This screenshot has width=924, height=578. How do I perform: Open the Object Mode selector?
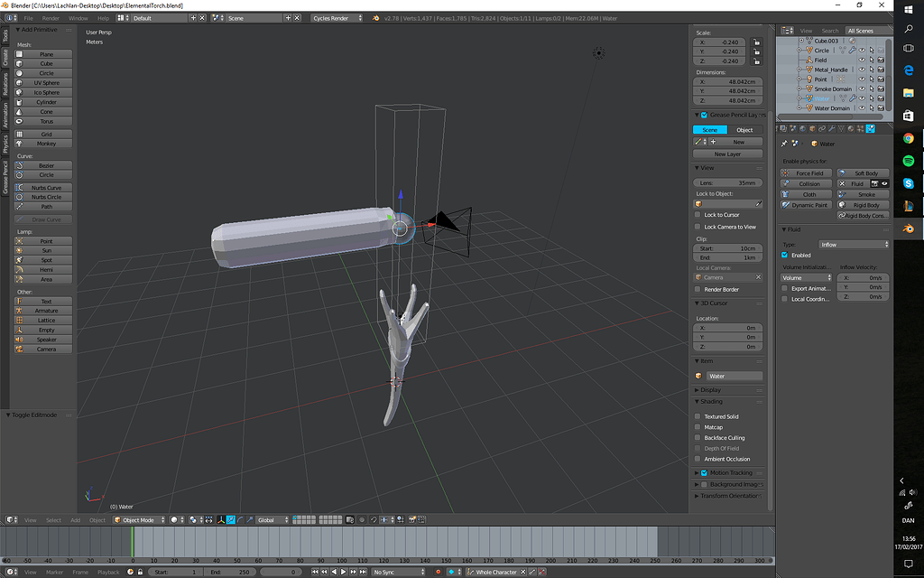(141, 519)
